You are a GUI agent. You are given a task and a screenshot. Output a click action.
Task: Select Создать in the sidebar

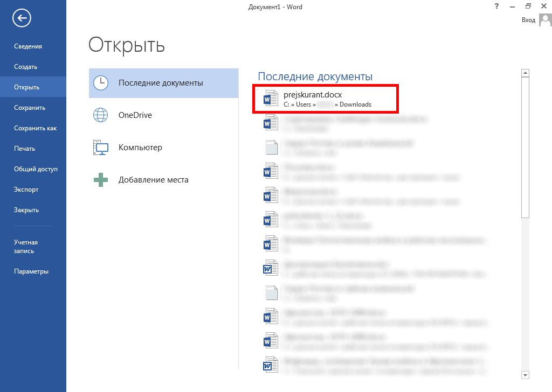point(25,67)
